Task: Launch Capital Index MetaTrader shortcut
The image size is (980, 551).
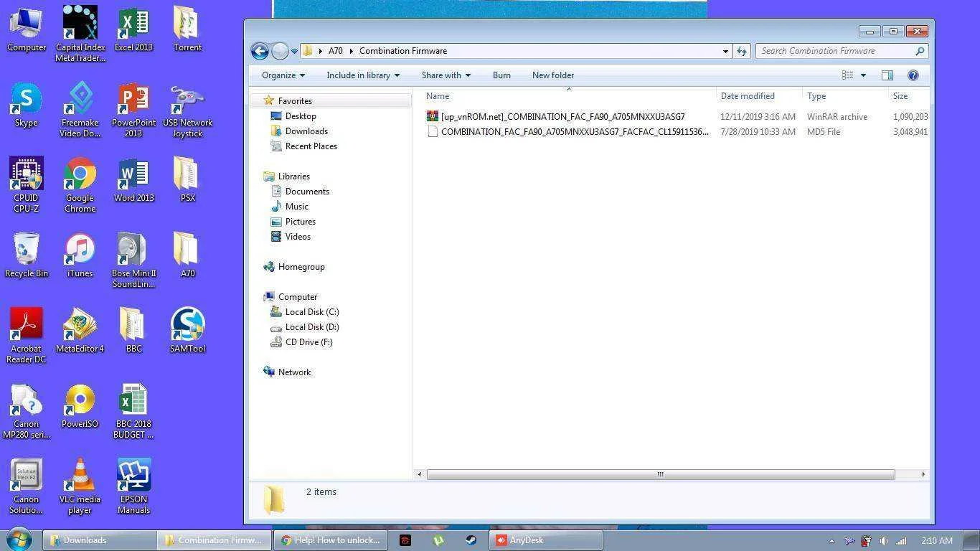Action: 80,34
